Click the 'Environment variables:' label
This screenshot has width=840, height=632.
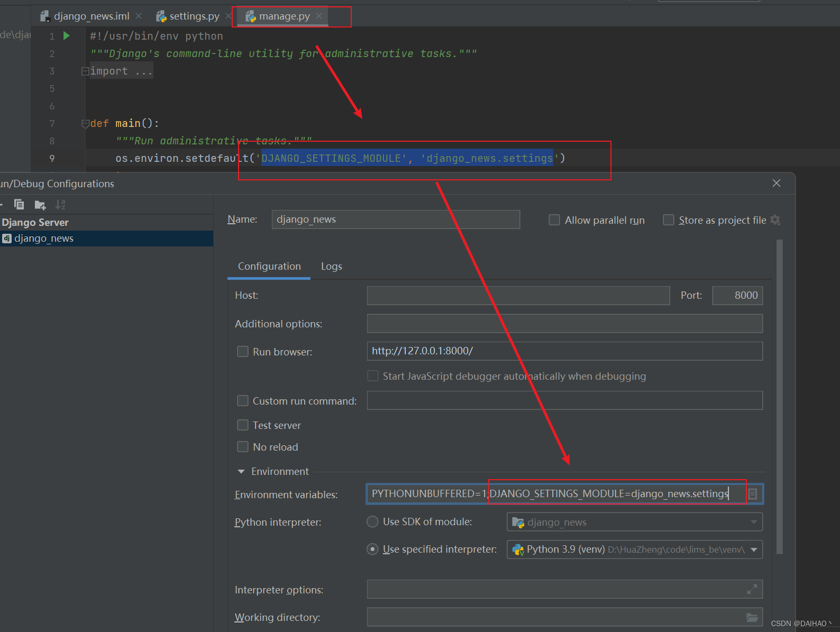click(x=286, y=494)
